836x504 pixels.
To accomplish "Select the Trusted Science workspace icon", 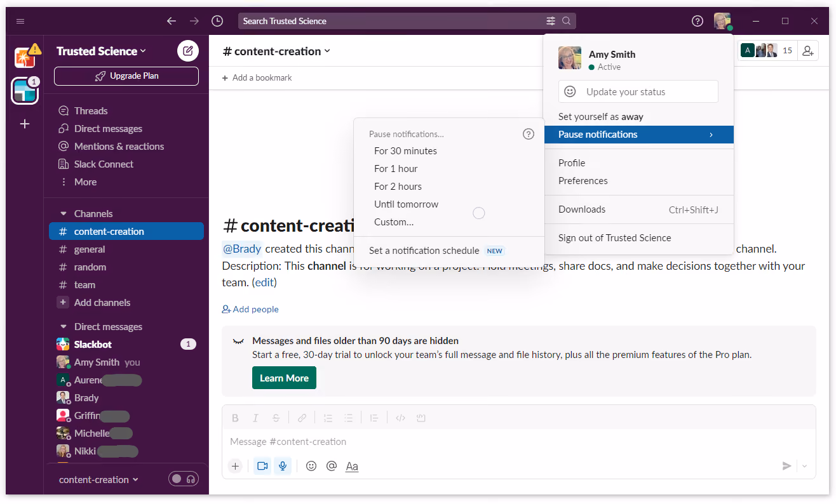I will pos(25,91).
